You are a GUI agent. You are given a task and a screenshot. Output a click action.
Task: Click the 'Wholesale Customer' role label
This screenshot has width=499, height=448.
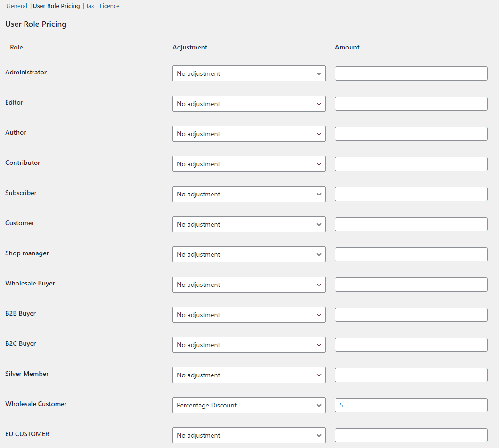[36, 404]
